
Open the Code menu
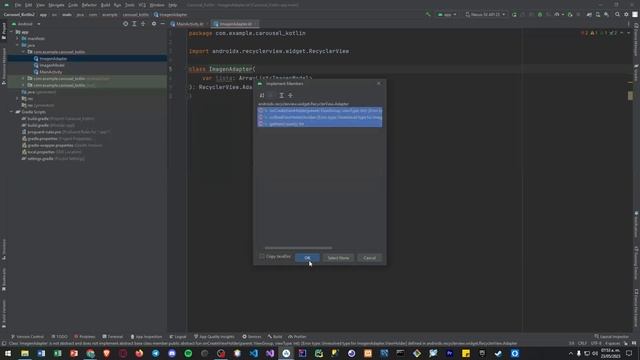pos(73,5)
